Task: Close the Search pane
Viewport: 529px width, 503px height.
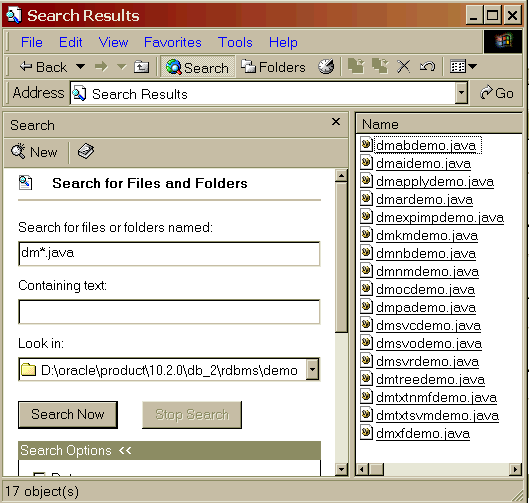Action: (336, 121)
